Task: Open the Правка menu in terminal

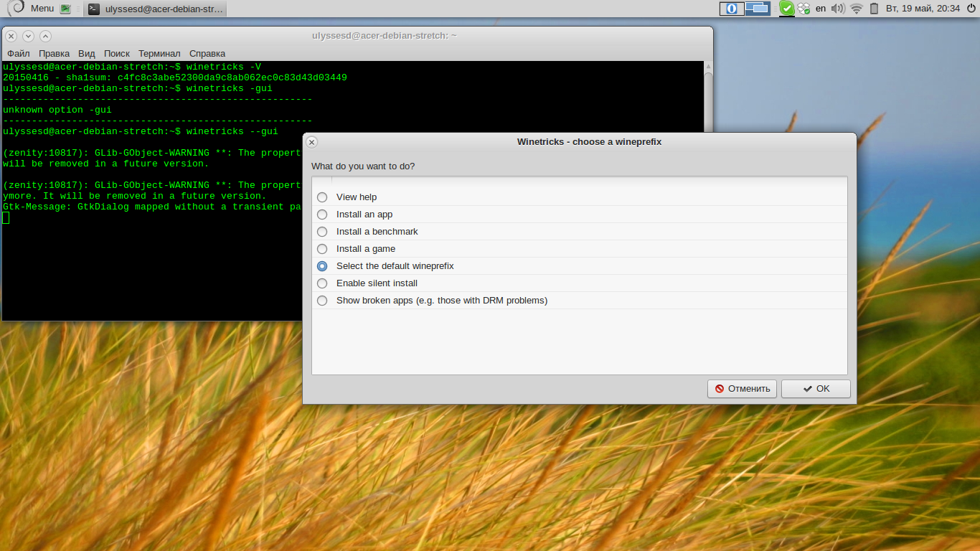Action: coord(54,54)
